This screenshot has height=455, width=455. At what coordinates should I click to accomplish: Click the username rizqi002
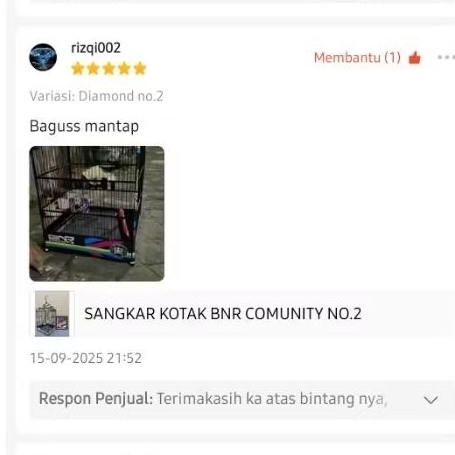click(x=96, y=48)
